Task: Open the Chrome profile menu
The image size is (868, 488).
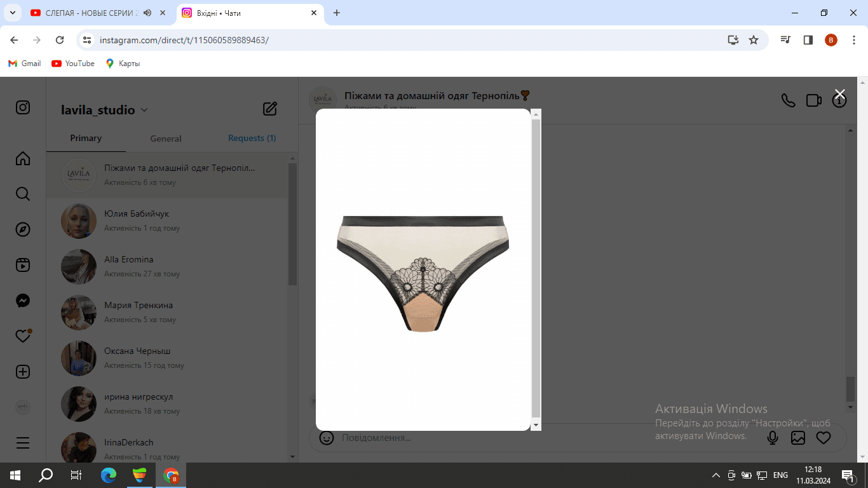Action: [x=831, y=40]
